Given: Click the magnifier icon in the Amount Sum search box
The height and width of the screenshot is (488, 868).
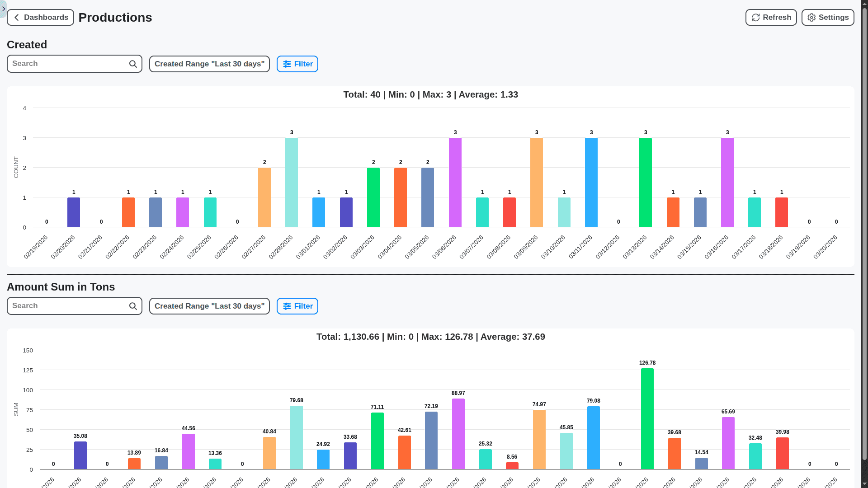Looking at the screenshot, I should [133, 306].
